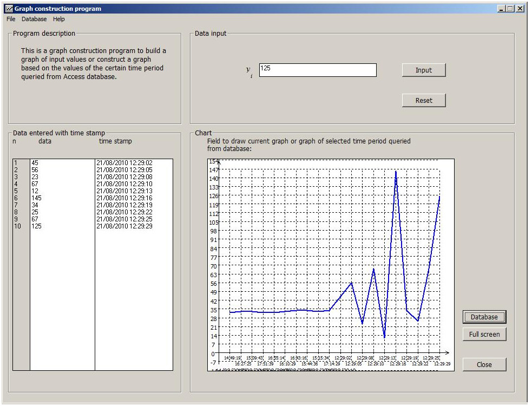The image size is (532, 406).
Task: Click row number 10 in the n column
Action: (17, 226)
